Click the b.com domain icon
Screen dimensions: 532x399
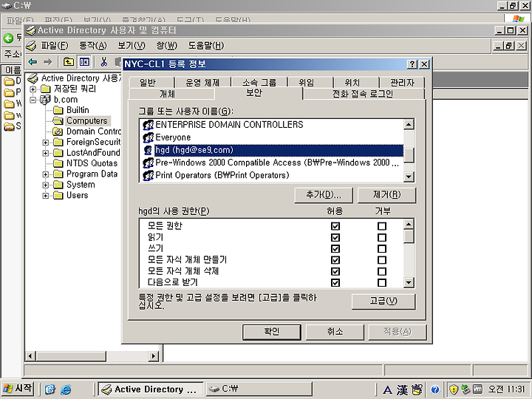point(45,100)
